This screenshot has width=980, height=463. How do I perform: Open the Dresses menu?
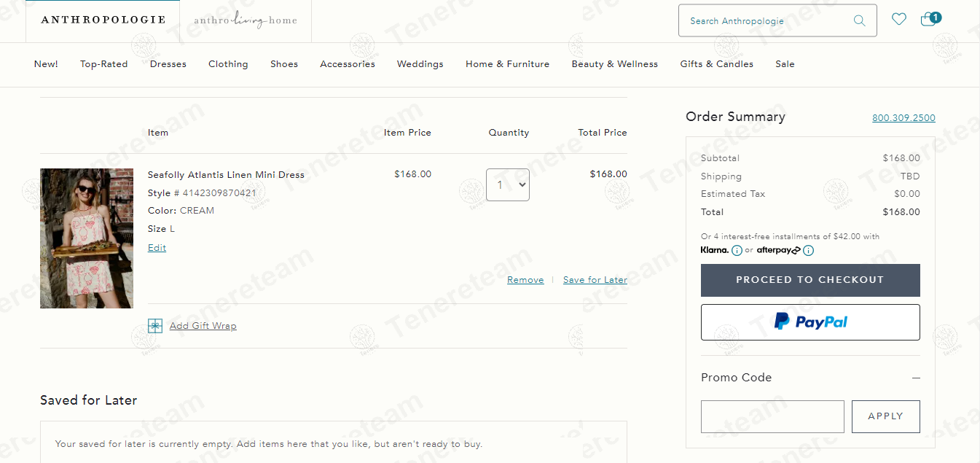(x=168, y=64)
